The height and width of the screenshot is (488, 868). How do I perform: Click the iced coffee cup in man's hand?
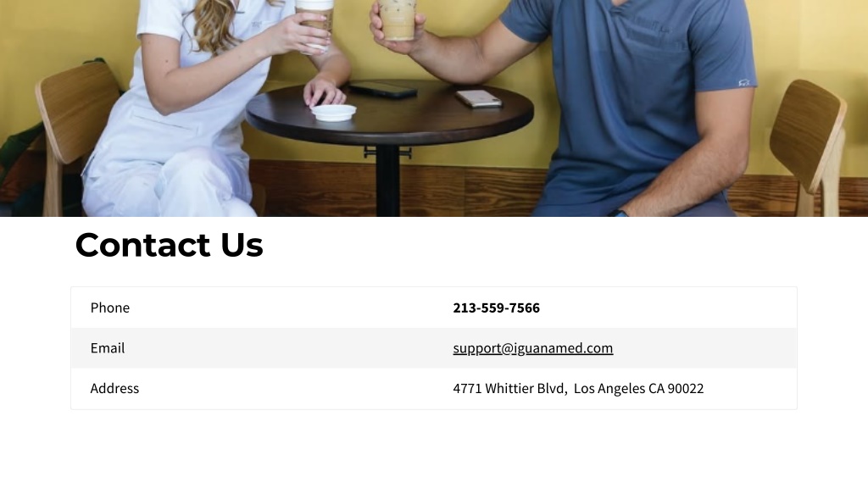click(x=397, y=20)
